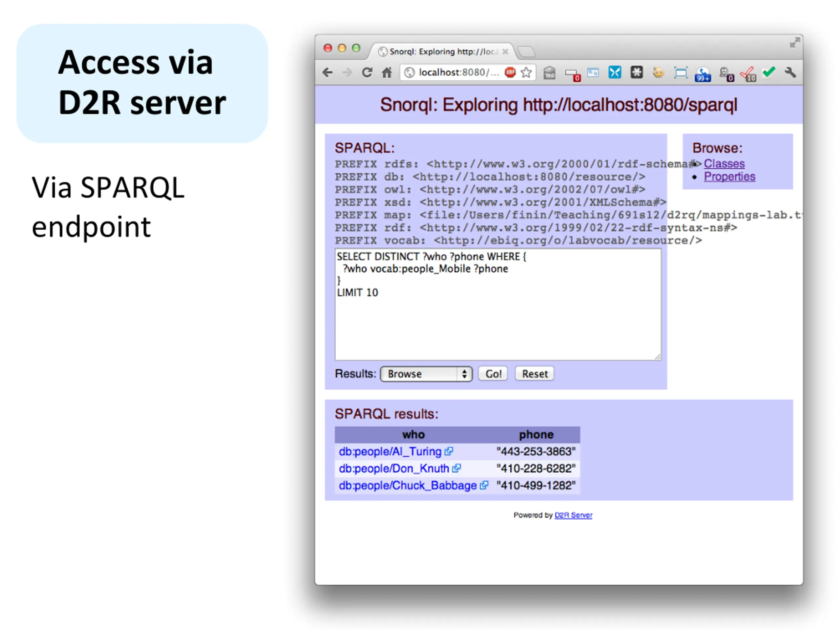Click the blue butterfly extension icon
Screen dimensions: 840x630
coord(615,72)
